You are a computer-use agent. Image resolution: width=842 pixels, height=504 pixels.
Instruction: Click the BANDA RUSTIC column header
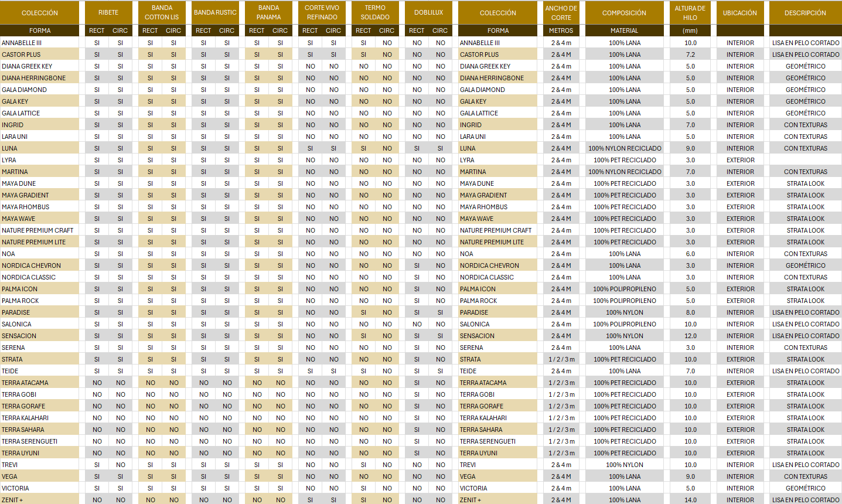coord(215,12)
